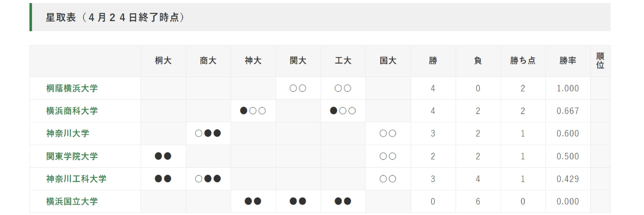Open the 神奈川工科大学 team link
The image size is (644, 215).
point(76,179)
